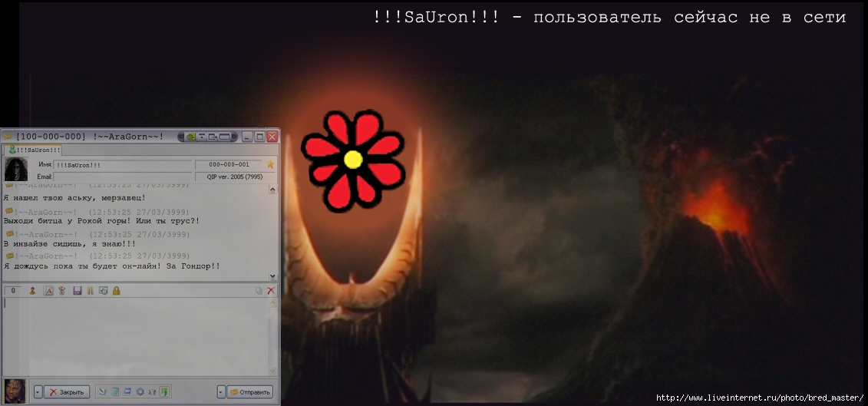Image resolution: width=868 pixels, height=406 pixels.
Task: Click the window title '[100-000-000] !~~AraGorn~~!'
Action: pos(90,137)
